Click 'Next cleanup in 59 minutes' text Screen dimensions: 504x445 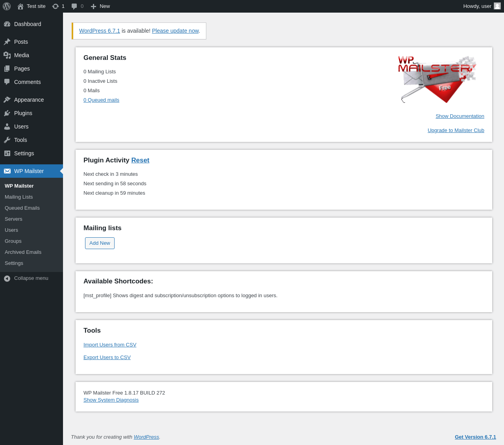click(114, 193)
